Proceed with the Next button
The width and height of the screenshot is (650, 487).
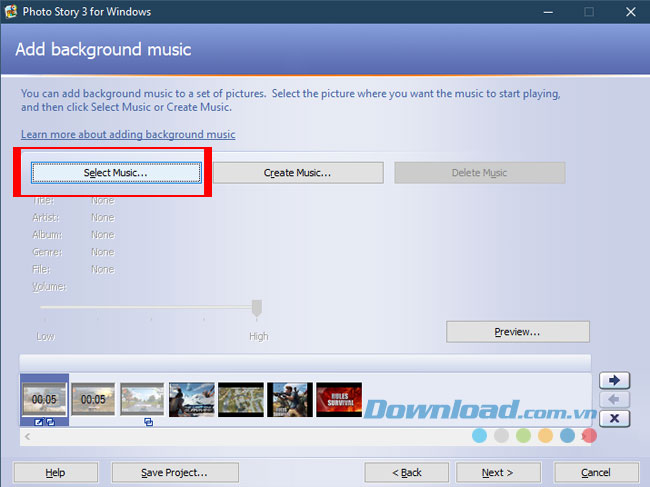(498, 472)
